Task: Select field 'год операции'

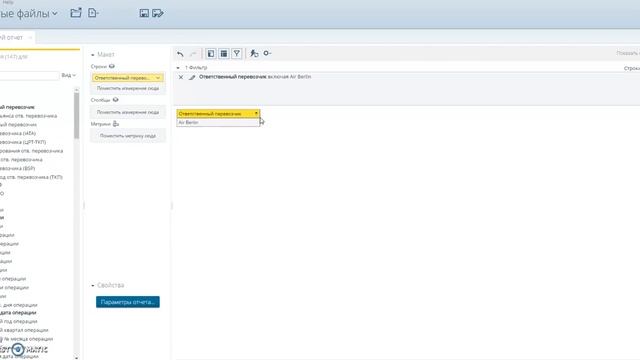Action: point(19,321)
